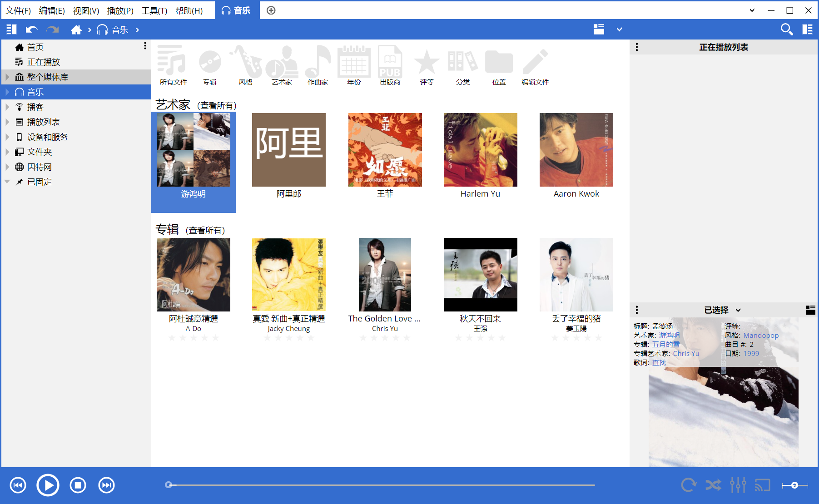Open 分类 binders icon
This screenshot has height=504, width=819.
pos(463,65)
